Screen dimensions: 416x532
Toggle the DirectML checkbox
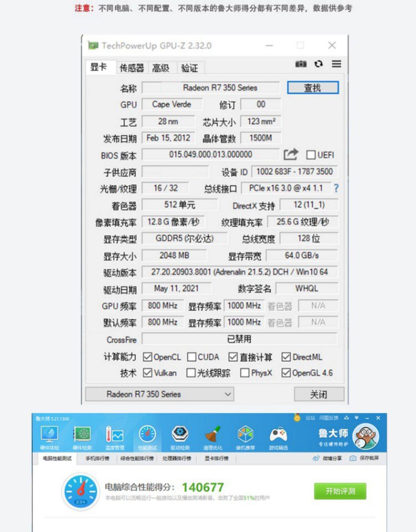286,357
